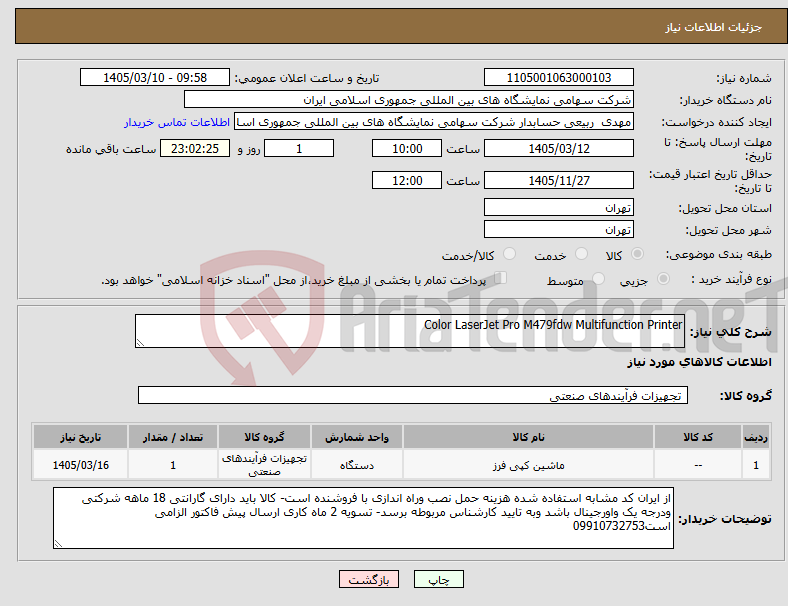788x606 pixels.
Task: Click the گروه کالا field تجهیزات فرآیندهای صنعتی
Action: point(413,395)
